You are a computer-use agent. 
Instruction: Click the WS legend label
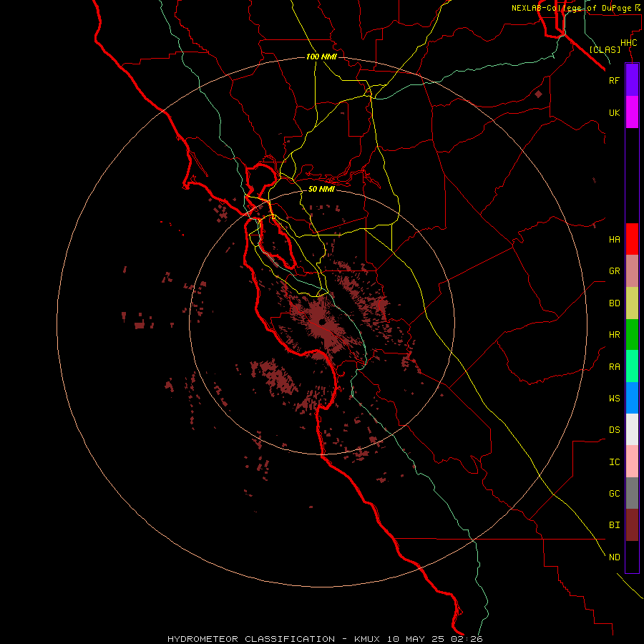[x=614, y=399]
